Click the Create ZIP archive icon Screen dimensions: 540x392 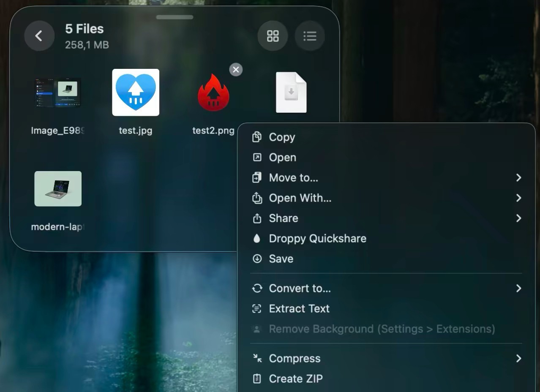coord(257,379)
